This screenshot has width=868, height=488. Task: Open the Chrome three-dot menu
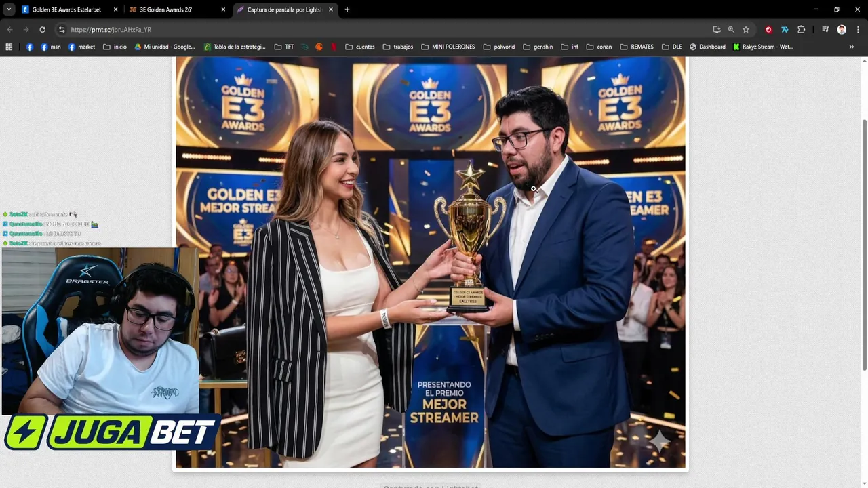858,29
